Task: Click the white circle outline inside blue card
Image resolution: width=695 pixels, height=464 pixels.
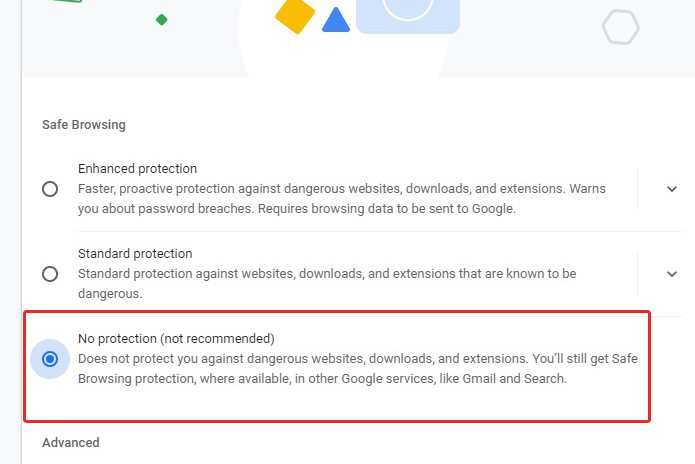Action: (x=408, y=10)
